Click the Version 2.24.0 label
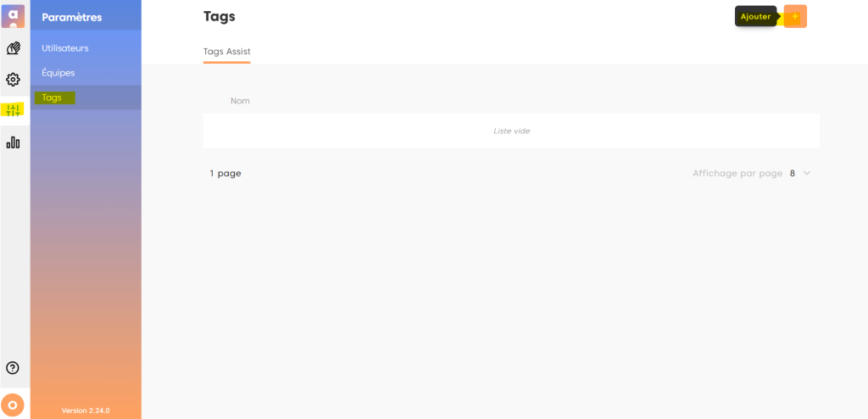The height and width of the screenshot is (419, 868). [x=86, y=411]
